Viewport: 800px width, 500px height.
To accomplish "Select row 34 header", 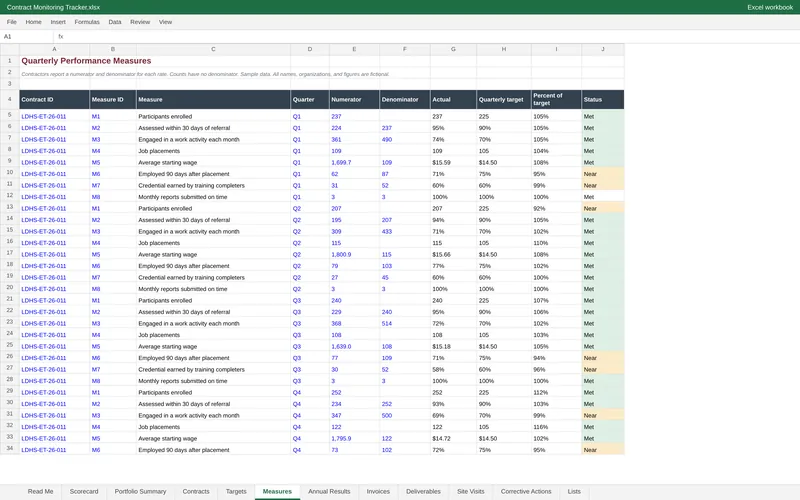I will 9,449.
